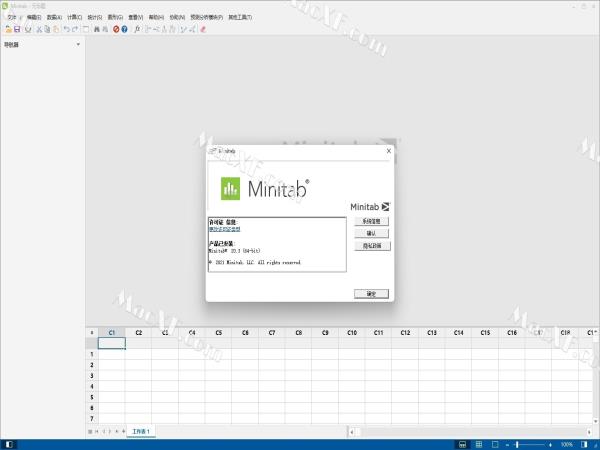
Task: Open the Data (A) menu
Action: [x=54, y=17]
